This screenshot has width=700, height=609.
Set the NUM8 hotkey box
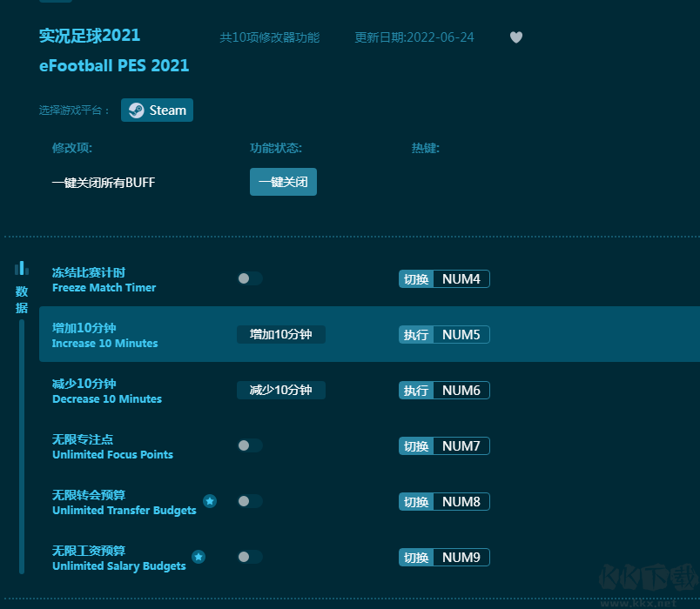[x=461, y=502]
